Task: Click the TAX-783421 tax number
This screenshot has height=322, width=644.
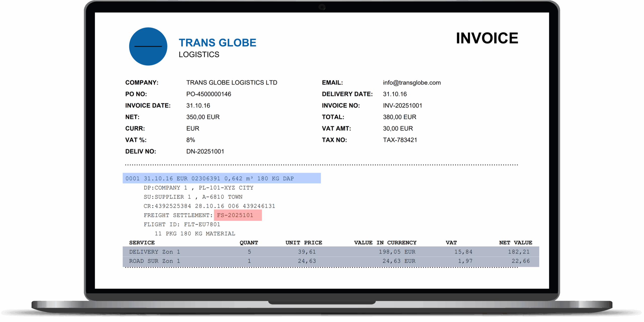Action: [400, 140]
